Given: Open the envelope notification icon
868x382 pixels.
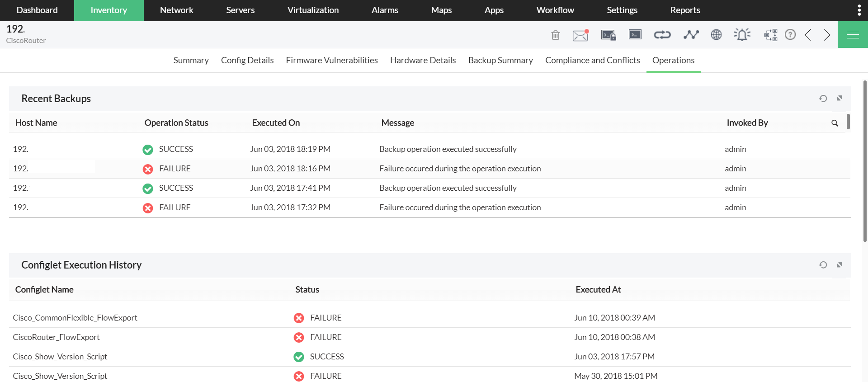Looking at the screenshot, I should pyautogui.click(x=580, y=35).
